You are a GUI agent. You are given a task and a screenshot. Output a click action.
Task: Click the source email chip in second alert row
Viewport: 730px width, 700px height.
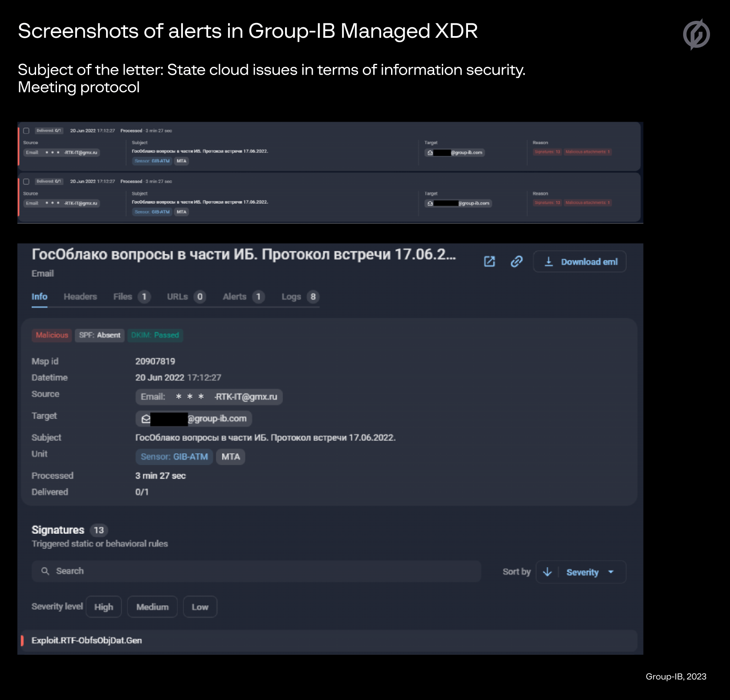(62, 203)
